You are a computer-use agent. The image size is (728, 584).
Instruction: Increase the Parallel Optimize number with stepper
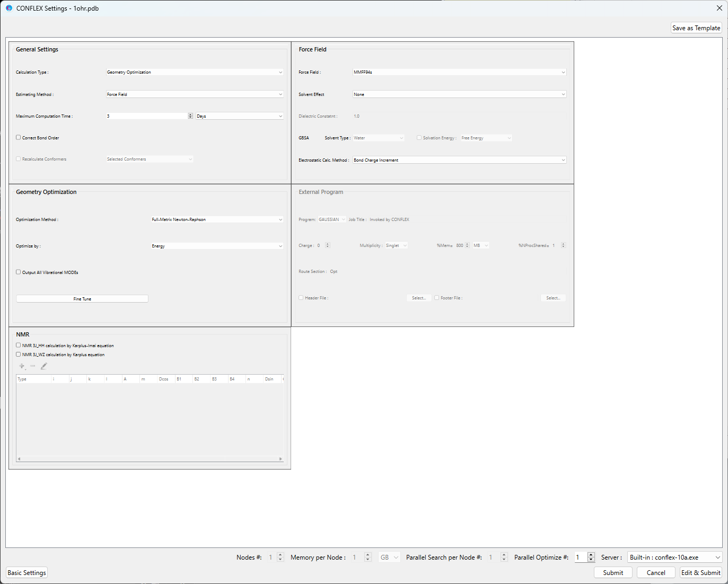(591, 554)
